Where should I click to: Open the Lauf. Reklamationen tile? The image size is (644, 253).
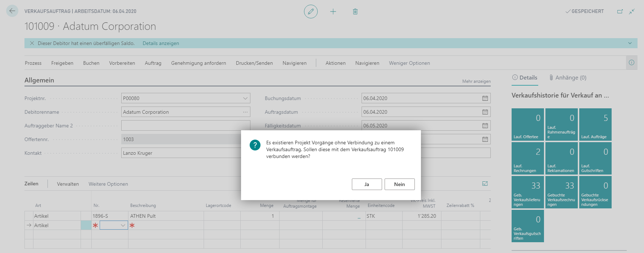[562, 158]
